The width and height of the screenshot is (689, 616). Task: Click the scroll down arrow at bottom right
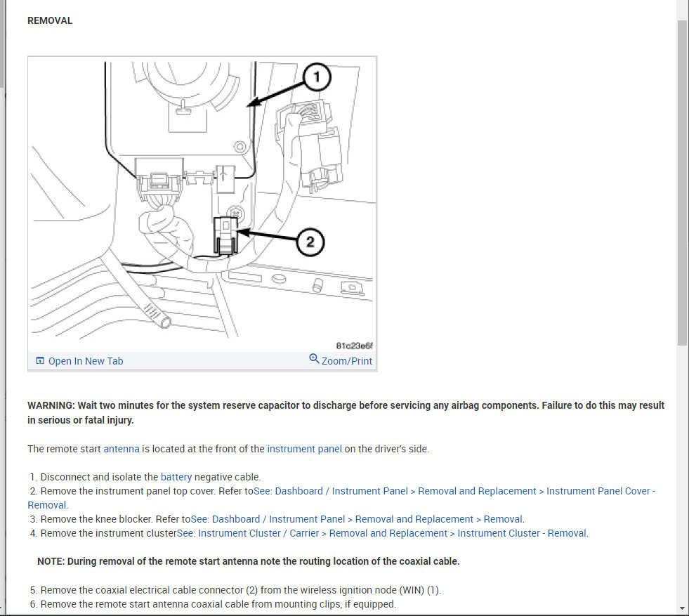(682, 608)
